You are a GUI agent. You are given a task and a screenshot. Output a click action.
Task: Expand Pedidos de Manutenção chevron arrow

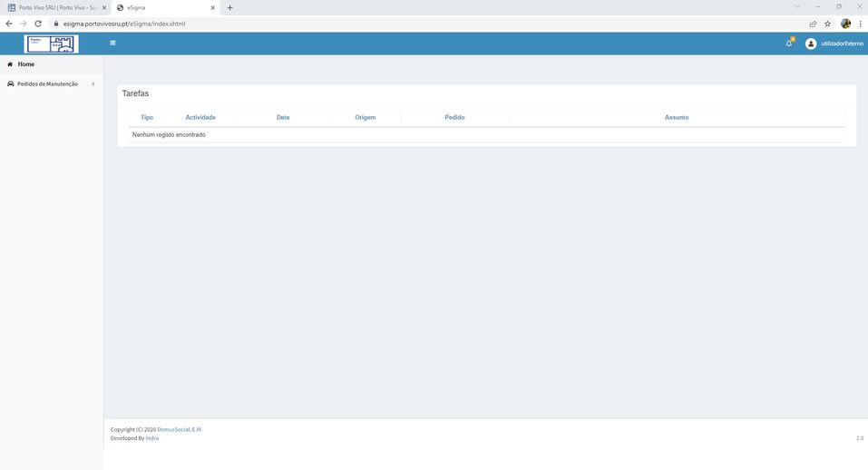coord(93,83)
